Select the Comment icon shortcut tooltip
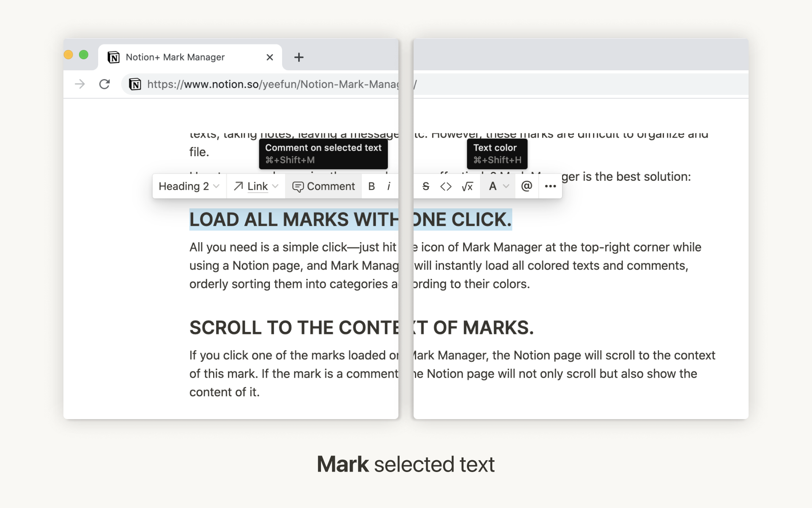 (x=323, y=153)
